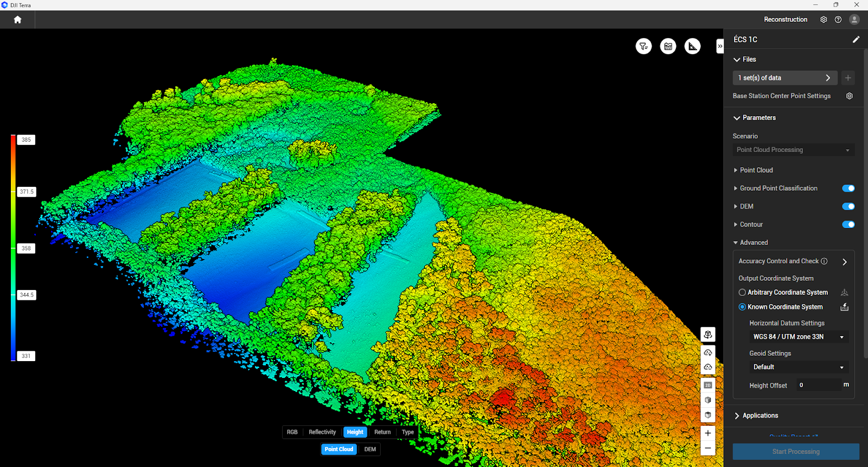Open the point cloud filter tool
The width and height of the screenshot is (868, 467).
click(x=643, y=46)
